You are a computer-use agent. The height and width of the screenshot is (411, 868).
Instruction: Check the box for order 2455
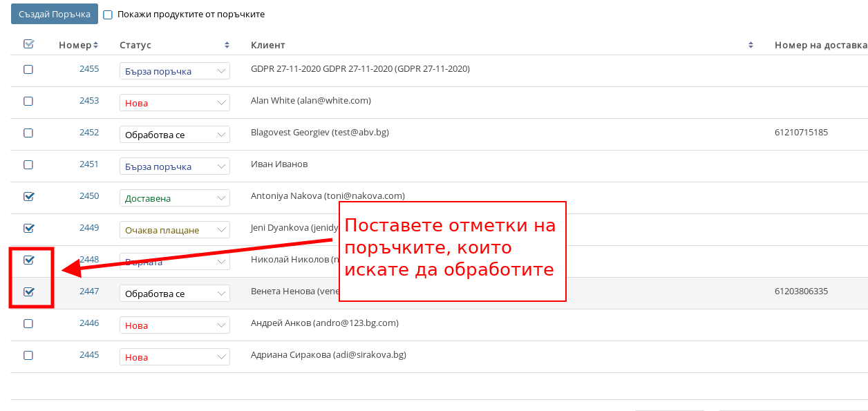(x=28, y=69)
